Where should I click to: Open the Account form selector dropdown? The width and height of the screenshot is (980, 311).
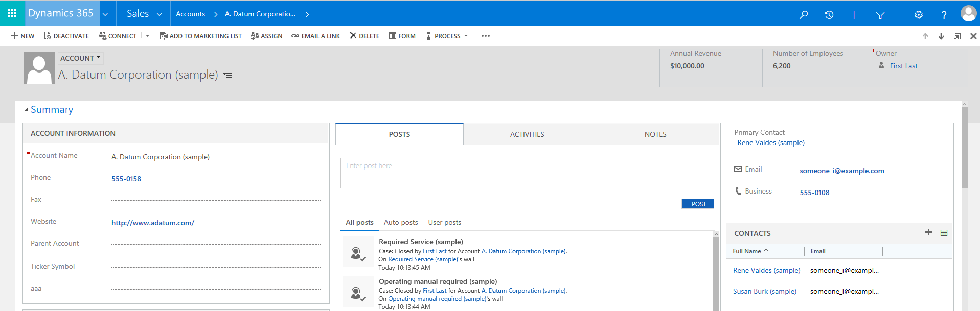[81, 58]
